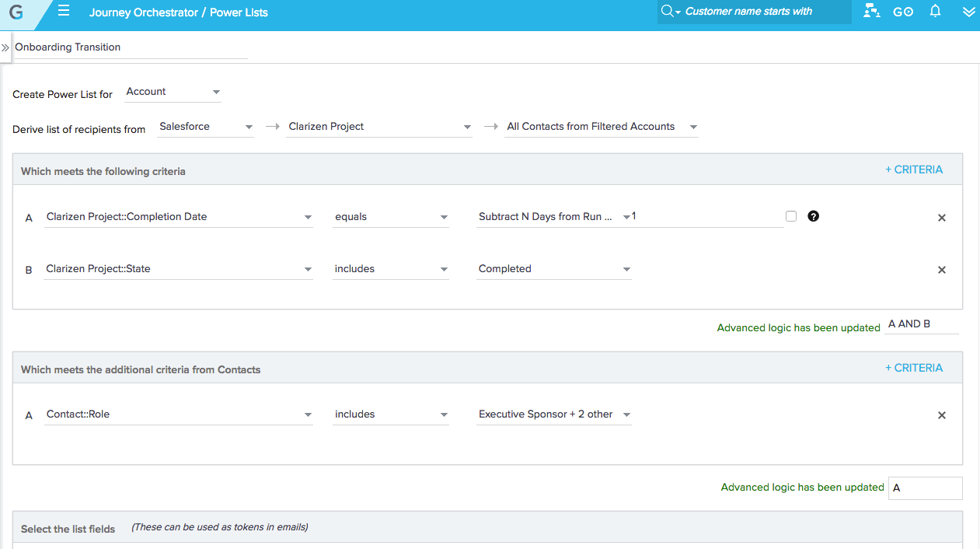Image resolution: width=980 pixels, height=549 pixels.
Task: Click the search magnifier icon
Action: coord(667,11)
